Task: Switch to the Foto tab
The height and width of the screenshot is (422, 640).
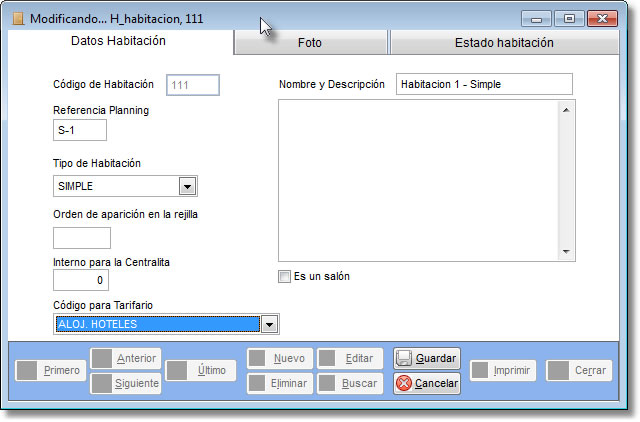Action: (x=310, y=43)
